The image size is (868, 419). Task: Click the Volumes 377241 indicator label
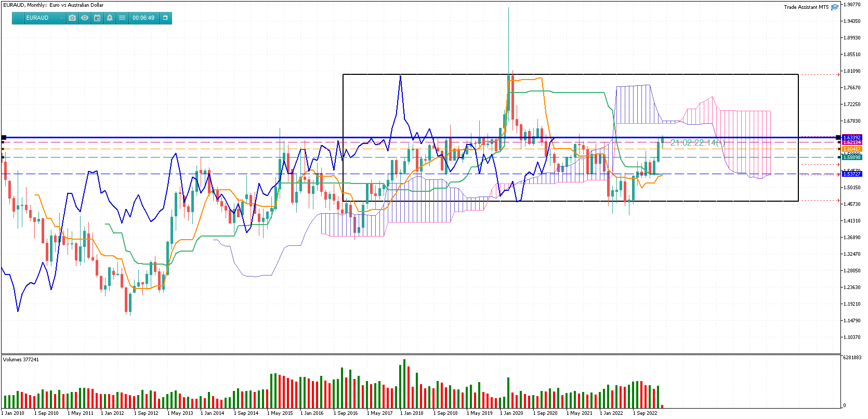[21, 360]
